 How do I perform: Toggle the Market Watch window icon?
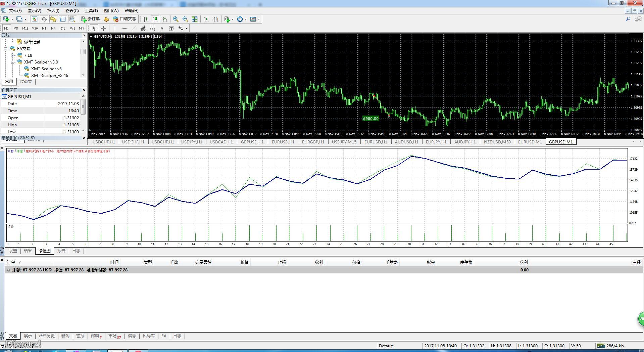[x=35, y=19]
